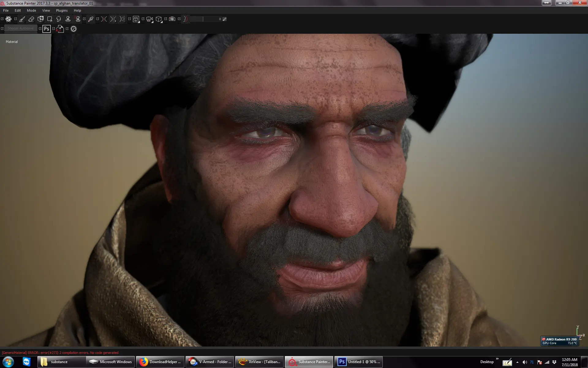This screenshot has height=368, width=588.
Task: Adjust the lazy mouse distance slider
Action: (x=203, y=19)
